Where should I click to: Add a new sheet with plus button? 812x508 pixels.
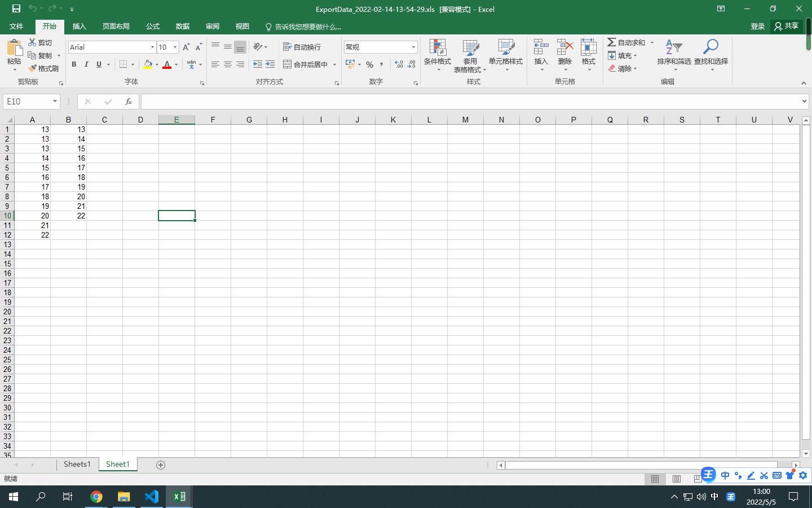pyautogui.click(x=161, y=465)
